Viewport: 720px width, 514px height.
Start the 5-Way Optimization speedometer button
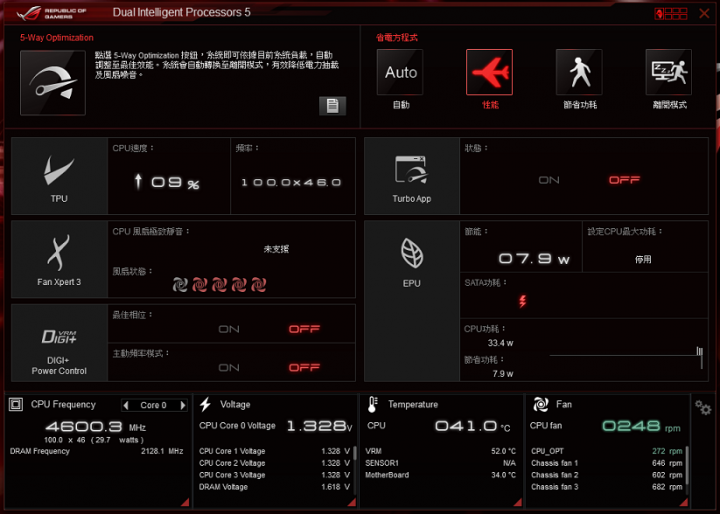(x=53, y=83)
